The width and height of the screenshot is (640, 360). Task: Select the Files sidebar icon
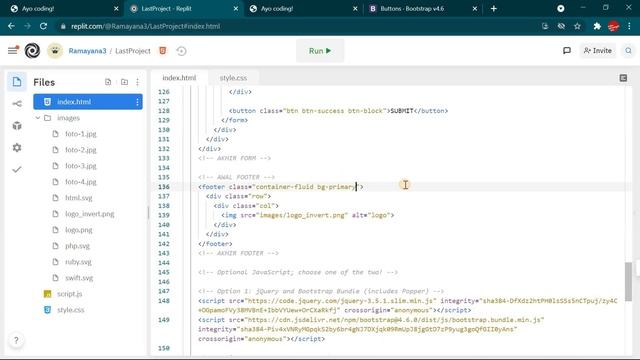point(17,82)
